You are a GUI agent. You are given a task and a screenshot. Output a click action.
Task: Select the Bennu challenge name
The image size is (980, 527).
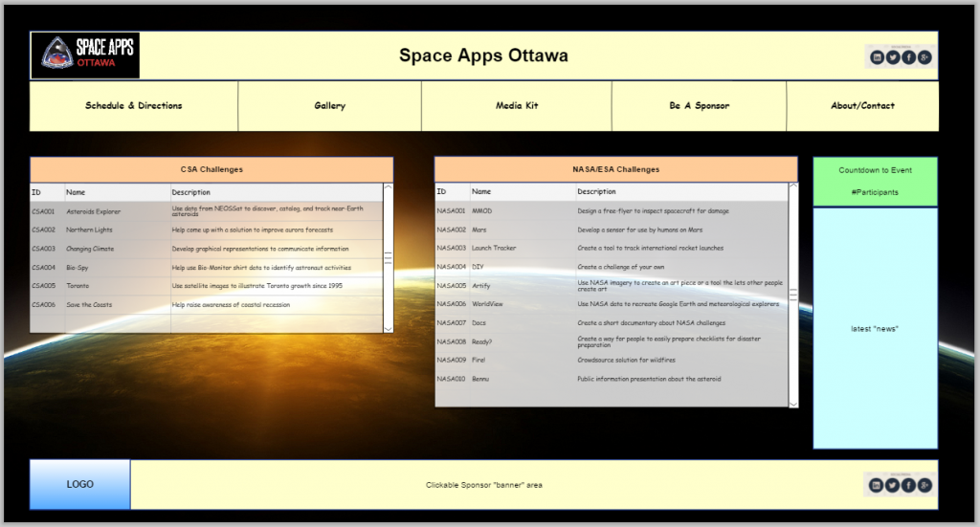pyautogui.click(x=480, y=379)
